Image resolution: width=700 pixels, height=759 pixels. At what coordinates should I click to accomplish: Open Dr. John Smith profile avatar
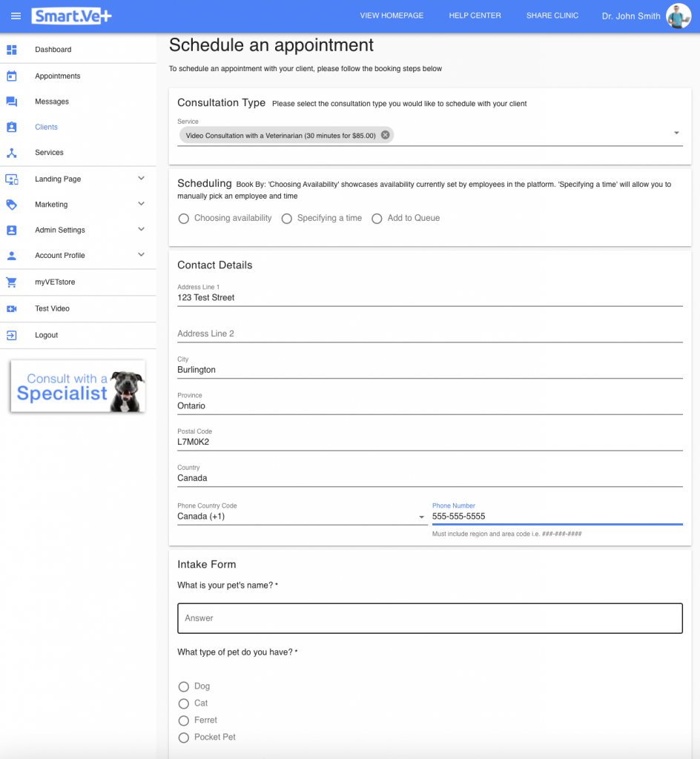tap(678, 16)
